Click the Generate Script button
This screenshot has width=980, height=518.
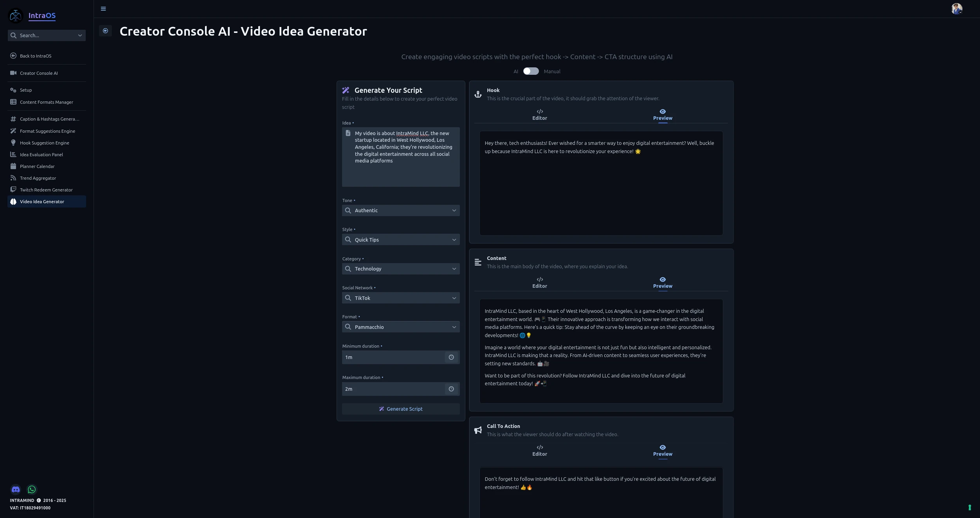click(x=401, y=409)
